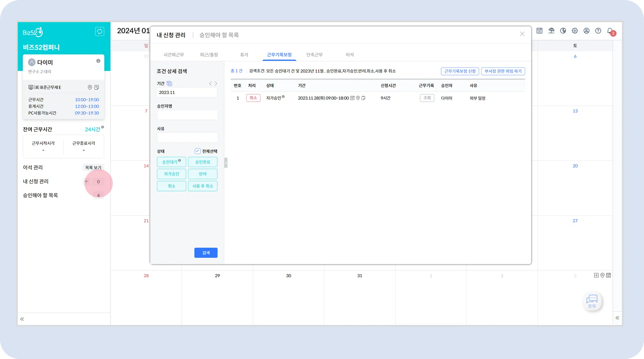Viewport: 644px width, 359px height.
Task: Switch to the 휴가 tab
Action: coord(244,55)
